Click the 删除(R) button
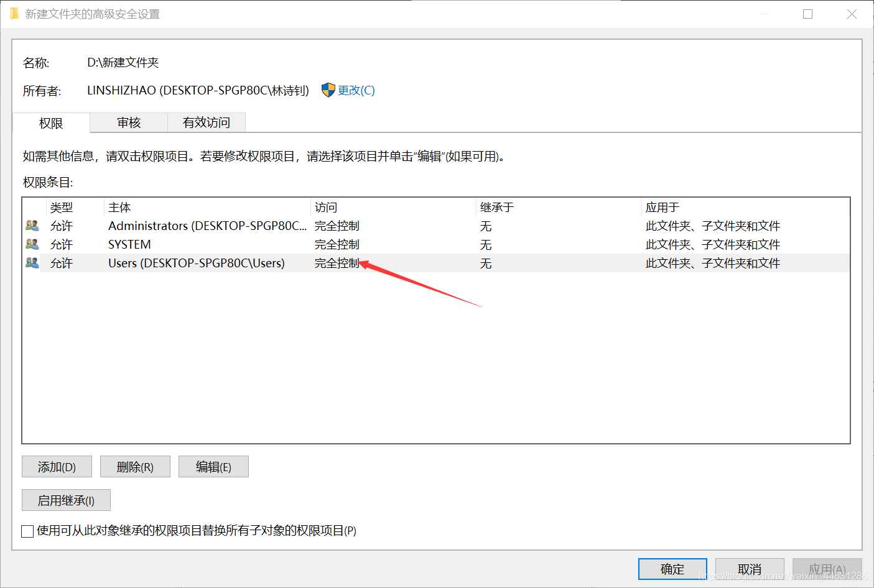 (135, 467)
